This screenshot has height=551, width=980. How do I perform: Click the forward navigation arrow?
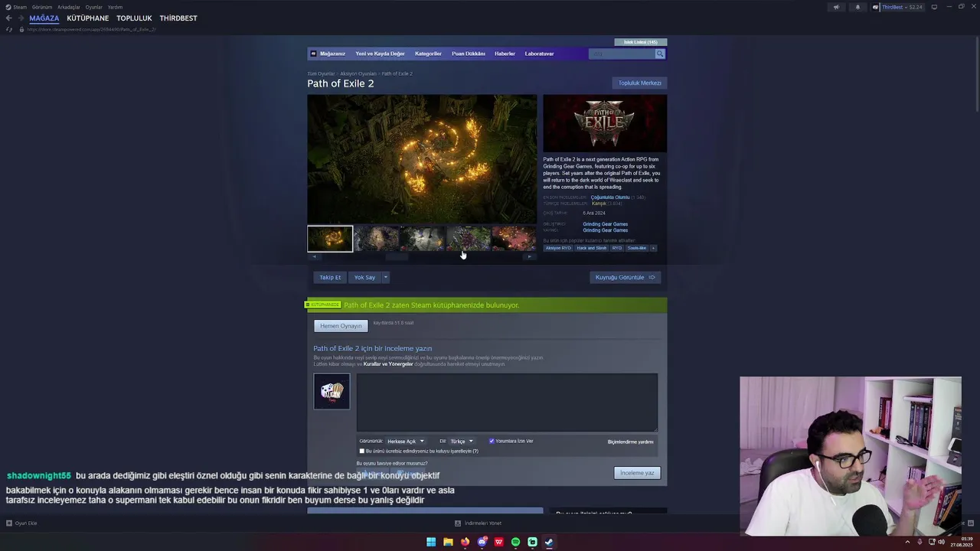point(21,18)
